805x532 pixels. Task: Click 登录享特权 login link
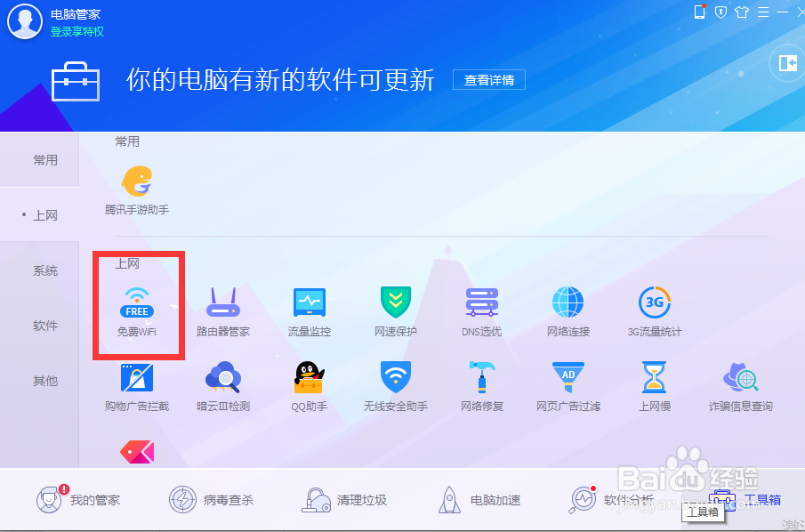point(78,31)
